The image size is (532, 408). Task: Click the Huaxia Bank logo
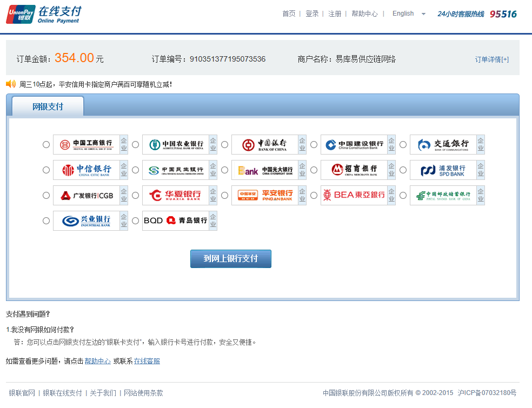pos(175,195)
